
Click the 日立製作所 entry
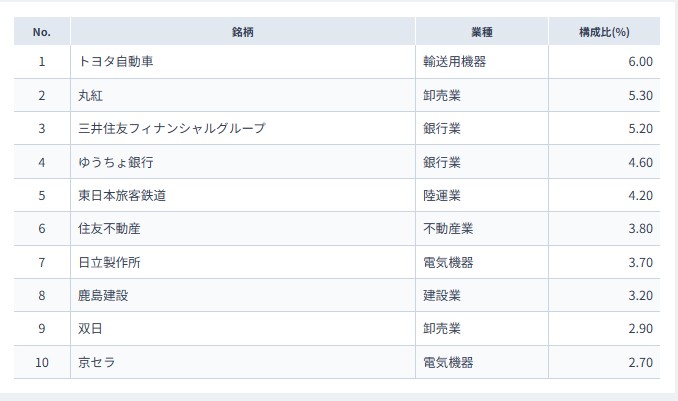tap(109, 262)
